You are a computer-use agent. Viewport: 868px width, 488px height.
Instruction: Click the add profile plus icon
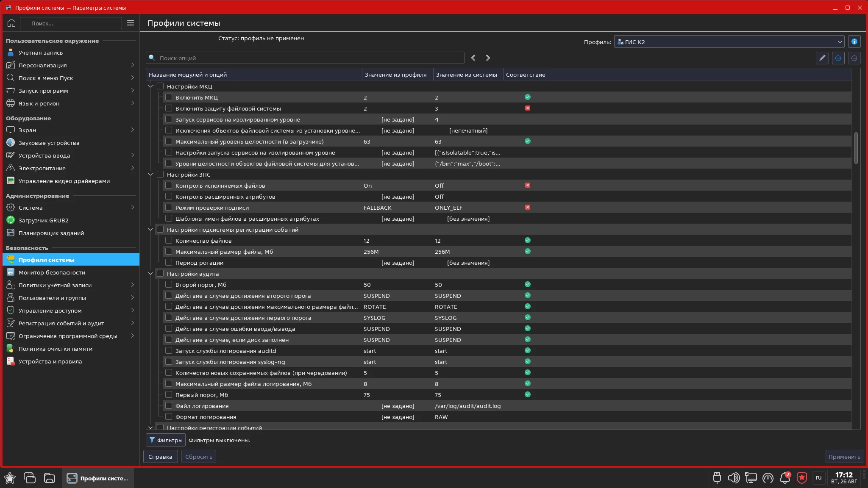coord(838,58)
